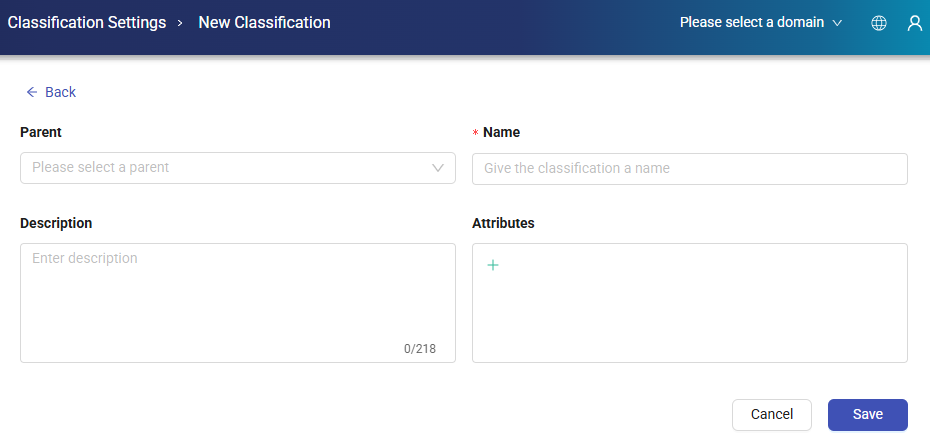Focus the classification Name input field

tap(689, 169)
